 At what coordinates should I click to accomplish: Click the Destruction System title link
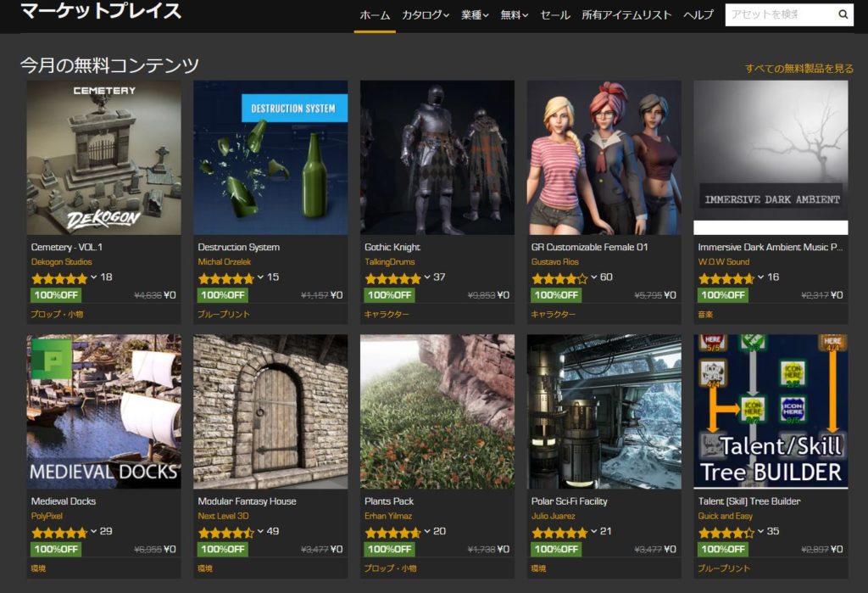[238, 247]
